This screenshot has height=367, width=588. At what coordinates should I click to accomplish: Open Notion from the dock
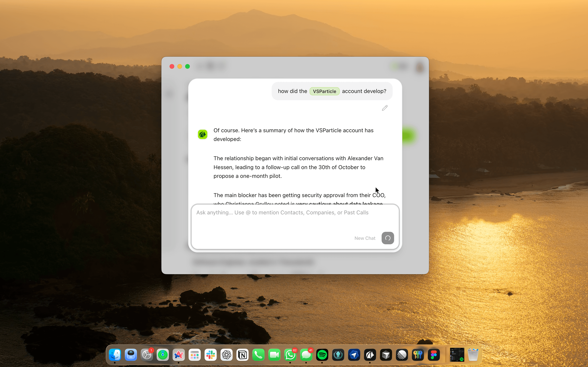[x=242, y=355]
